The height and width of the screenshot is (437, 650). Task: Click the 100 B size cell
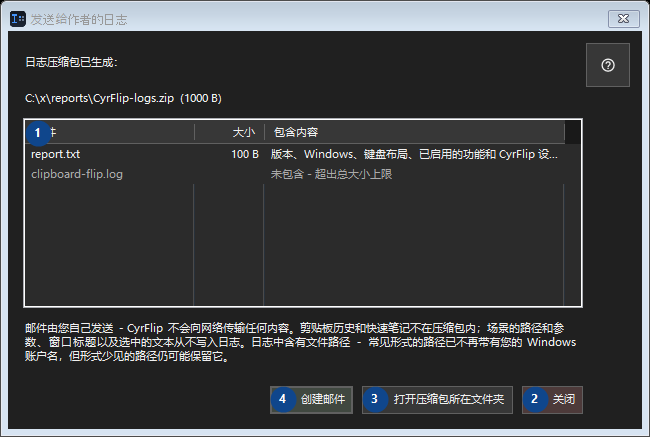click(x=245, y=154)
